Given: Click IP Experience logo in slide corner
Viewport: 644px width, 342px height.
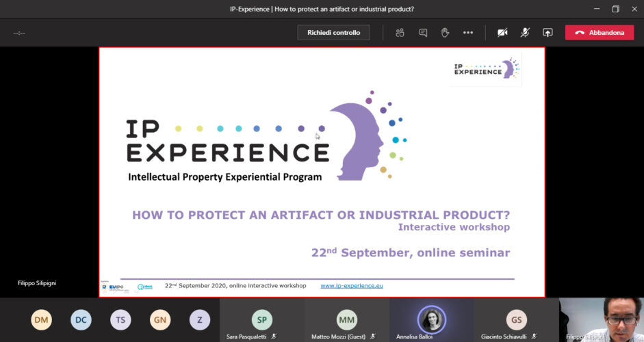Looking at the screenshot, I should 487,68.
